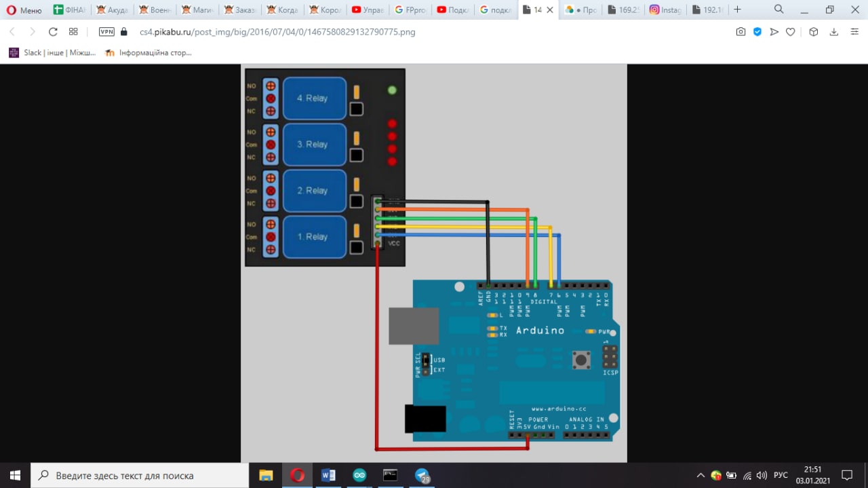Open the Opera Меню button
The height and width of the screenshot is (488, 868).
[x=24, y=10]
